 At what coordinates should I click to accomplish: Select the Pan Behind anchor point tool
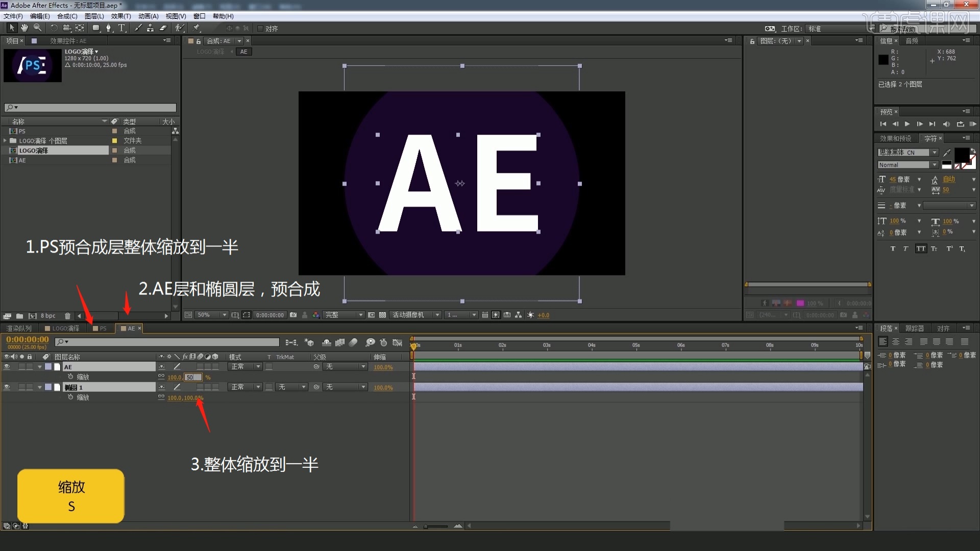(x=80, y=28)
